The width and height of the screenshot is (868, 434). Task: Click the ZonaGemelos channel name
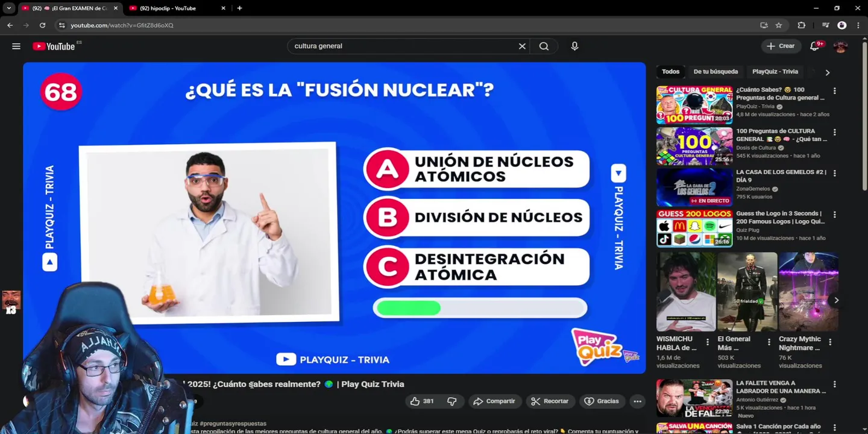tap(753, 189)
